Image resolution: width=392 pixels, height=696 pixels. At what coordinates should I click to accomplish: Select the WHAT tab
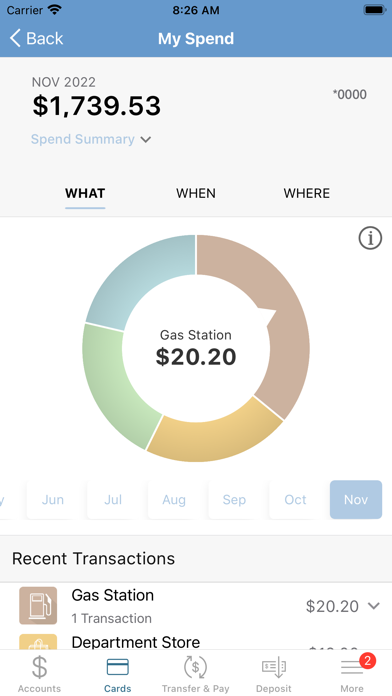click(x=85, y=194)
